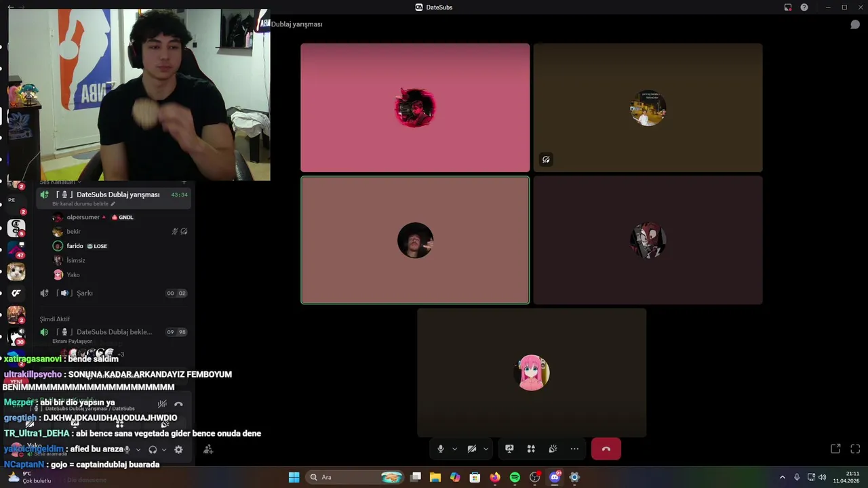Enter full screen call view
This screenshot has height=488, width=868.
[x=855, y=449]
